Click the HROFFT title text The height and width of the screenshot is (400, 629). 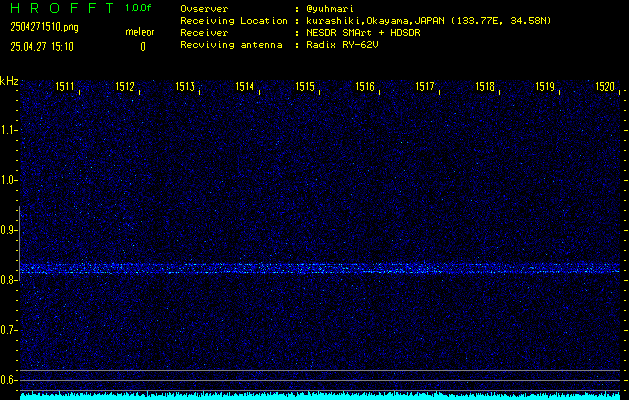point(62,8)
